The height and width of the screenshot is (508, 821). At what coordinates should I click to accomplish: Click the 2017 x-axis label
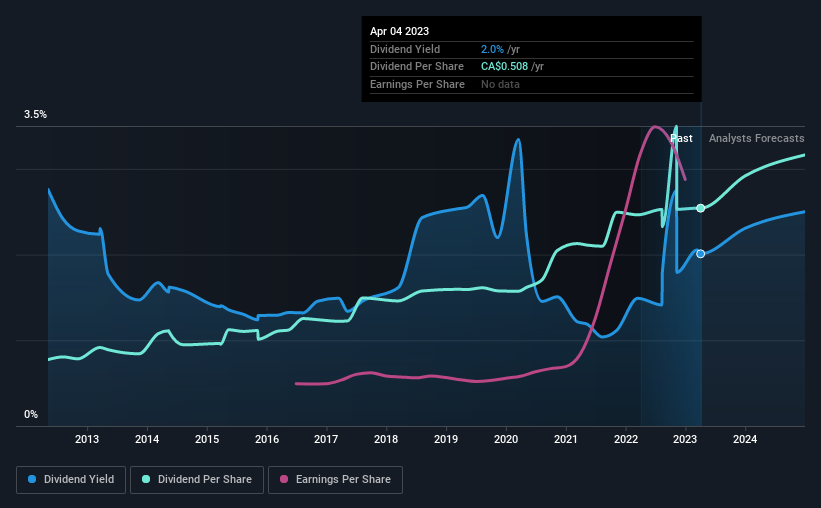[326, 439]
